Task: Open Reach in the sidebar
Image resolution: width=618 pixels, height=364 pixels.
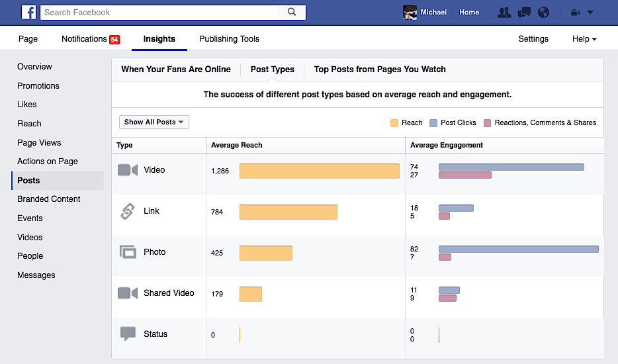Action: click(x=29, y=124)
